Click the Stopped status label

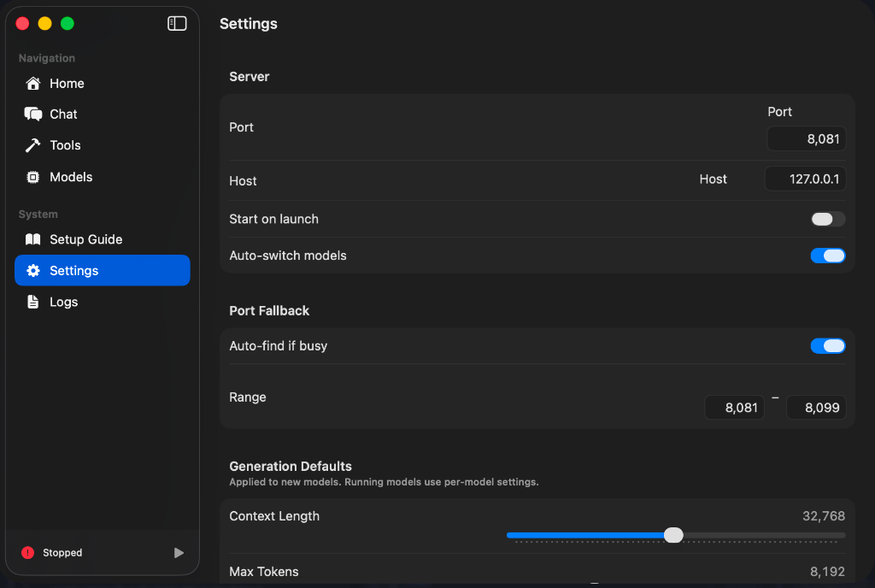pos(63,552)
